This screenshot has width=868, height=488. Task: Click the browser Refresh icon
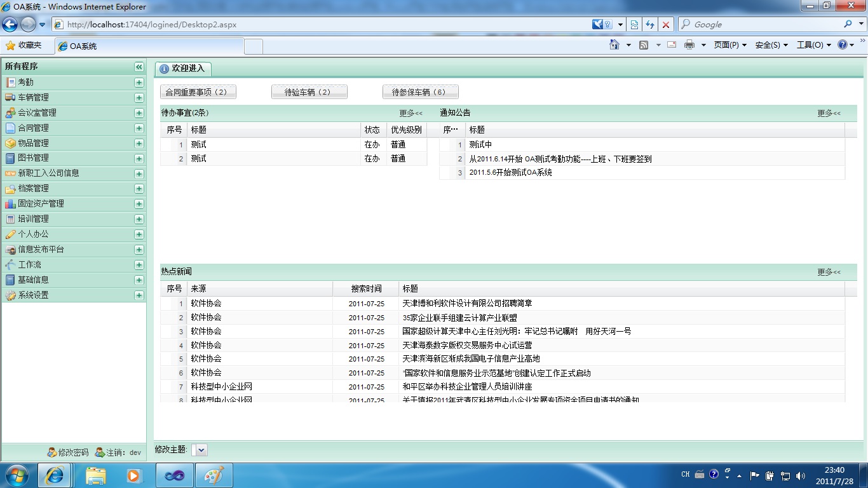pos(649,25)
